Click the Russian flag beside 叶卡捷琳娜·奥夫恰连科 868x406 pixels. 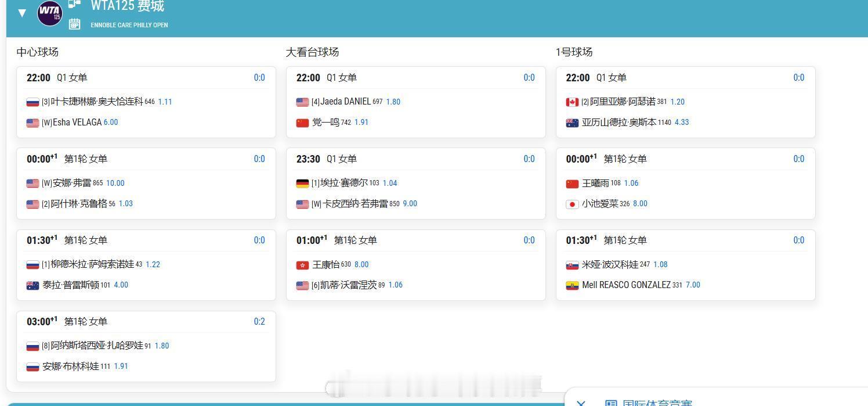pos(32,102)
